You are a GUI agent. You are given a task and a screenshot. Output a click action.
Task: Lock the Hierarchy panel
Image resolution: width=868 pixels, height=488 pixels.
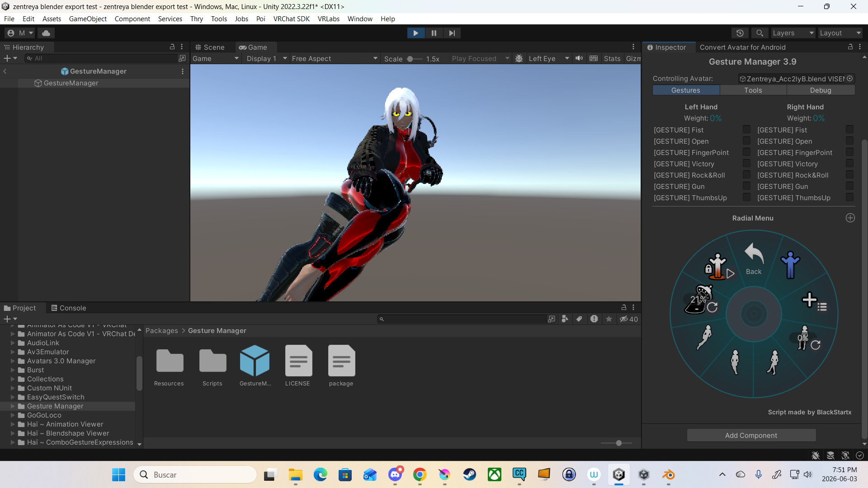pyautogui.click(x=172, y=47)
